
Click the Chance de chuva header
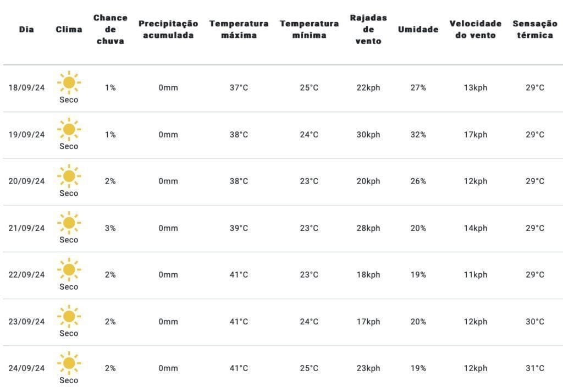tap(110, 30)
